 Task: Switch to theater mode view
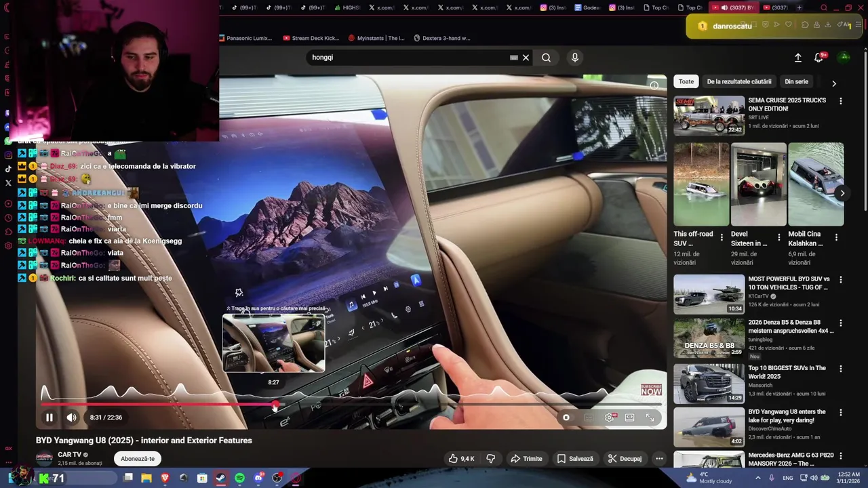point(629,418)
